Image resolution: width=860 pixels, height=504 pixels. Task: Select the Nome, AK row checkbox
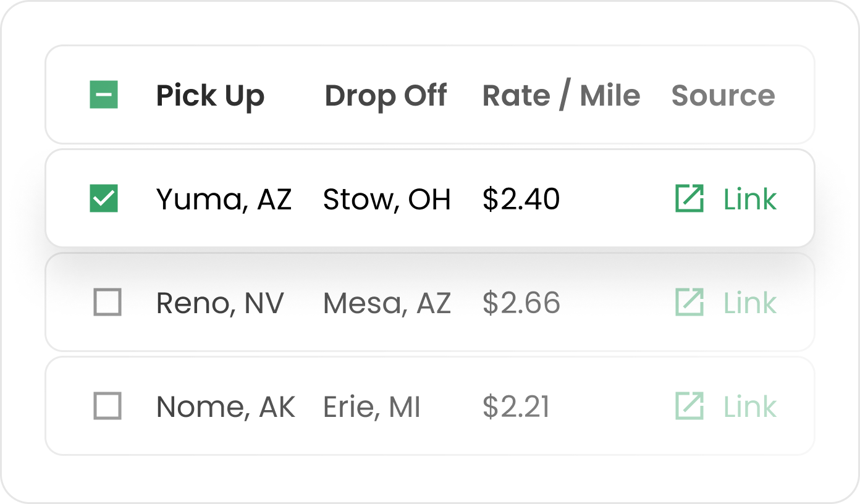coord(107,406)
